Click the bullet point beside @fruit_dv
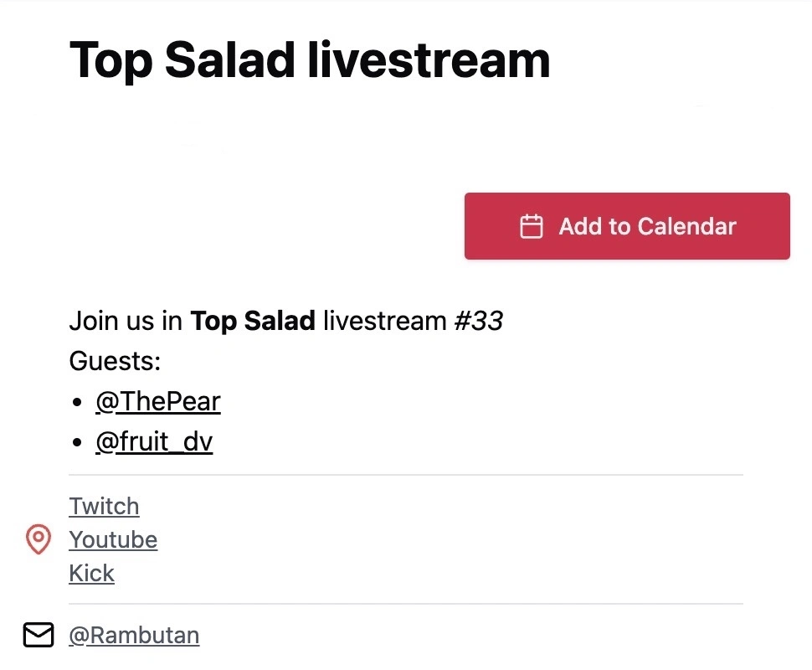This screenshot has width=812, height=670. 78,442
